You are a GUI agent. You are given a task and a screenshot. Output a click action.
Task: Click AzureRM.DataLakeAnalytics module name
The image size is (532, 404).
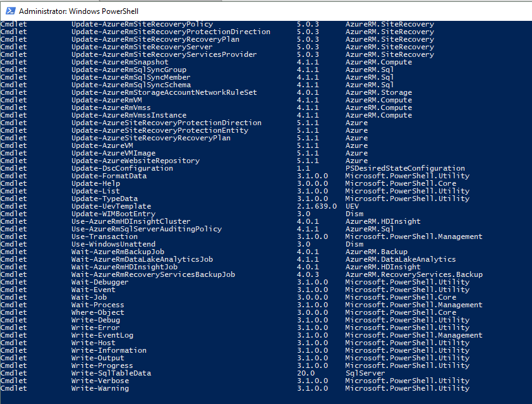tap(401, 259)
